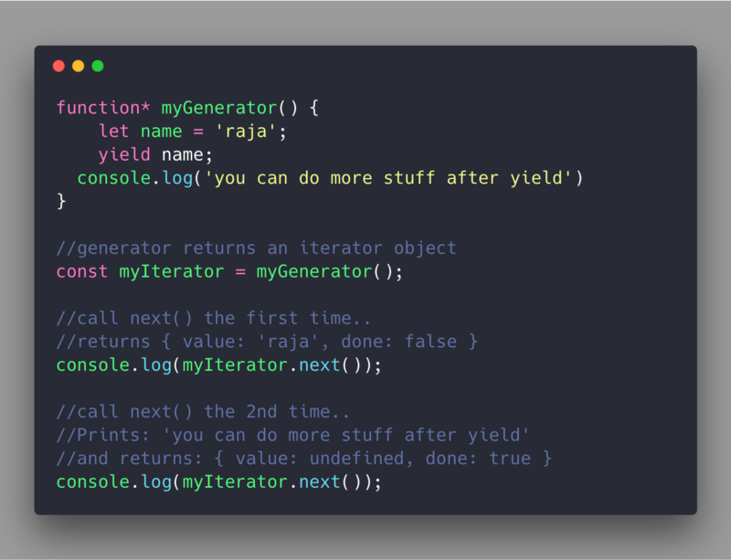Click 'next' in the first console.log call

pos(319,365)
